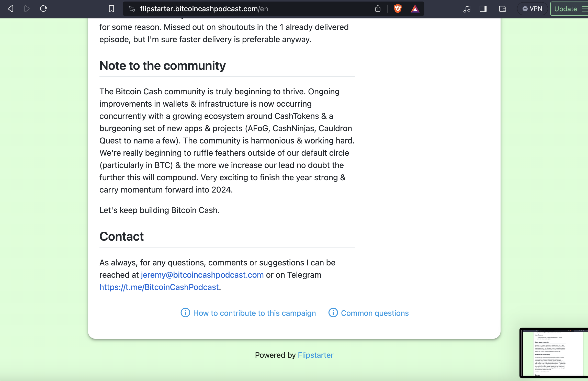
Task: Open Brave Shields lion icon
Action: coord(398,9)
